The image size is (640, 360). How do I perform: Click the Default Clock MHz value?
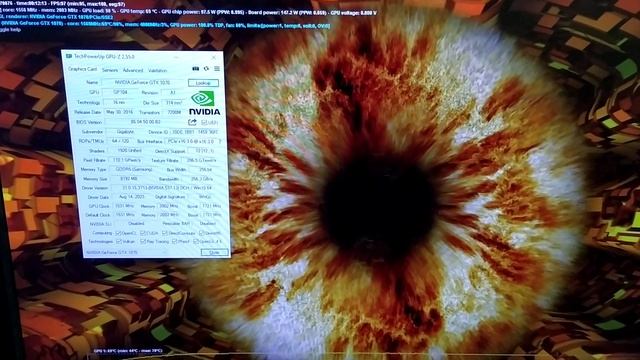125,214
